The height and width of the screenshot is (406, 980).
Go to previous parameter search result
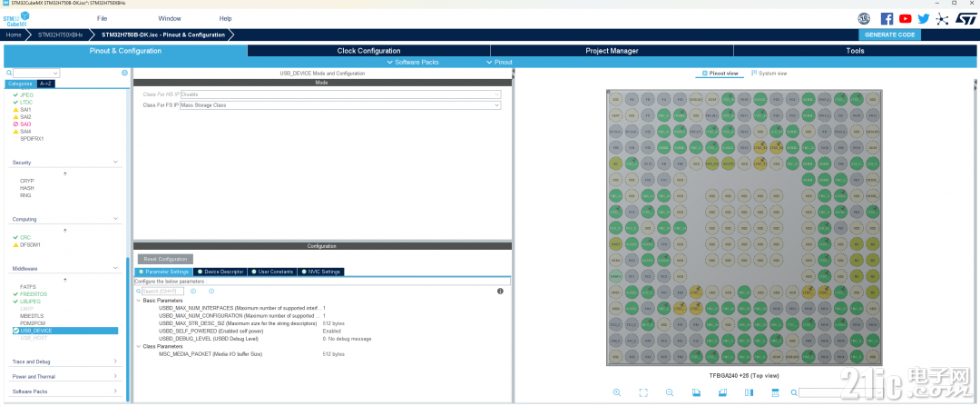coord(193,292)
